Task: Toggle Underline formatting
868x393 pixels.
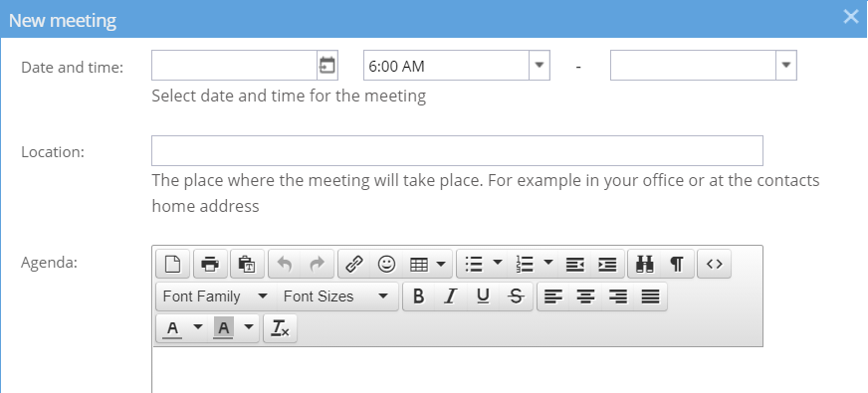Action: (x=483, y=296)
